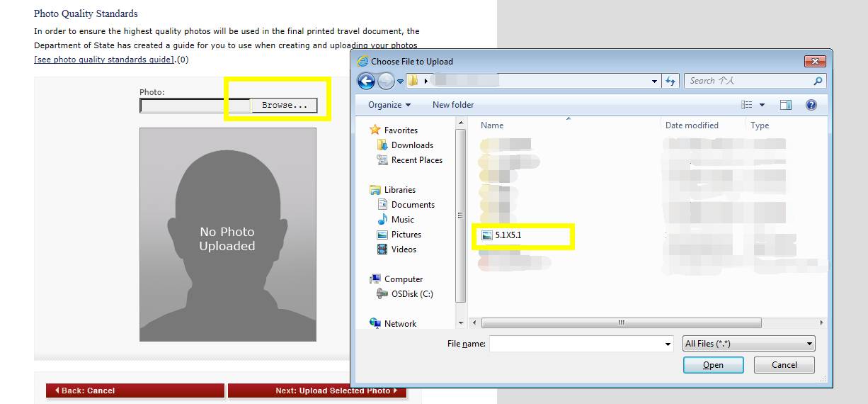Open the Help question mark icon

pyautogui.click(x=811, y=105)
